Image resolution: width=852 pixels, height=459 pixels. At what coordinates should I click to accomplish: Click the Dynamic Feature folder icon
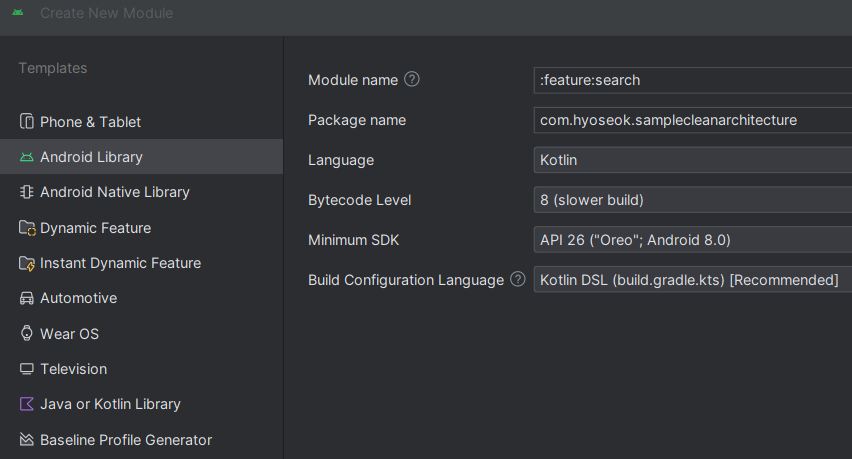[27, 228]
